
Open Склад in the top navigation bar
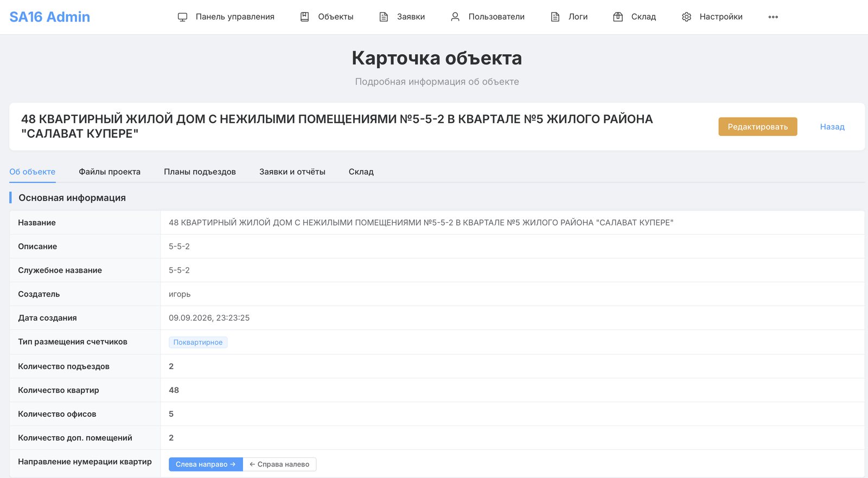pyautogui.click(x=643, y=17)
